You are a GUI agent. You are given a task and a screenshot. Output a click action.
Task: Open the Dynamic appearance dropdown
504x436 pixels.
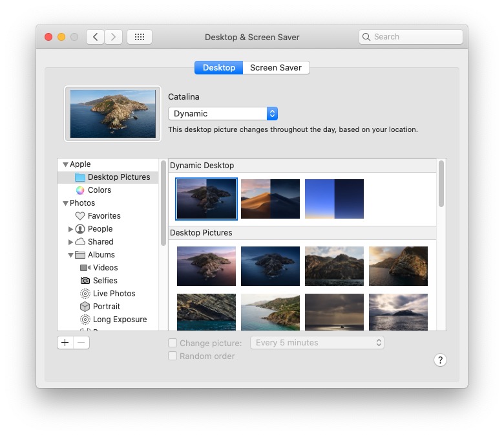tap(223, 114)
